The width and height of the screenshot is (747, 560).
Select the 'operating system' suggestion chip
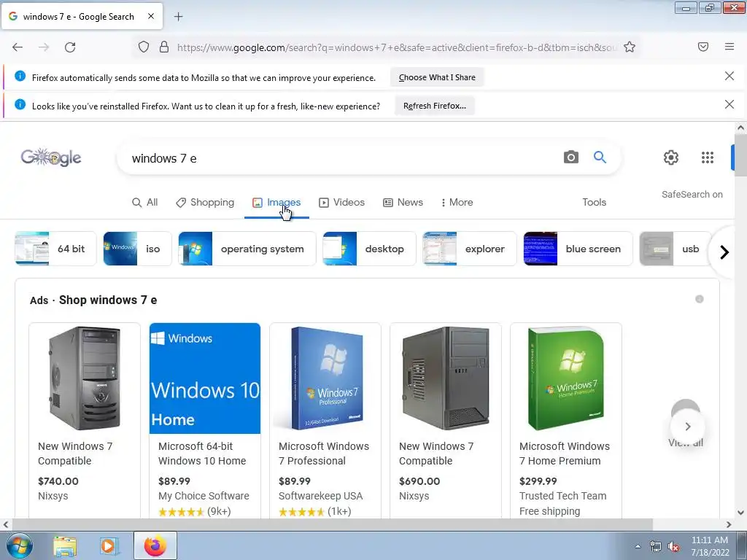pyautogui.click(x=247, y=249)
